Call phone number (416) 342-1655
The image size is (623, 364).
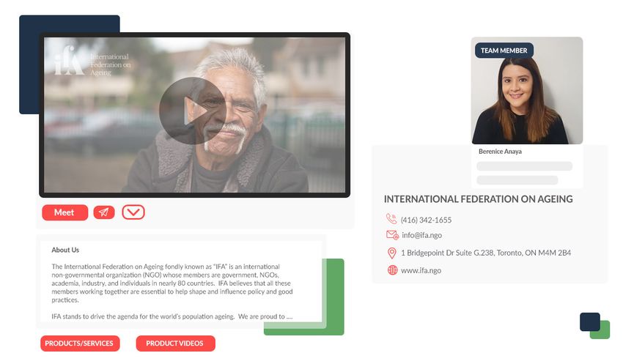click(x=426, y=220)
